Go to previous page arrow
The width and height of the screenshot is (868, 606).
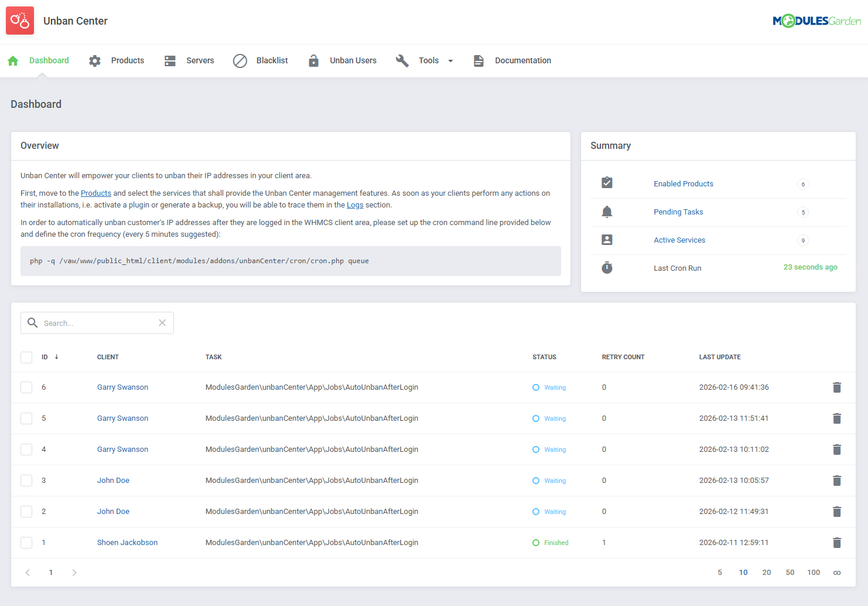28,573
